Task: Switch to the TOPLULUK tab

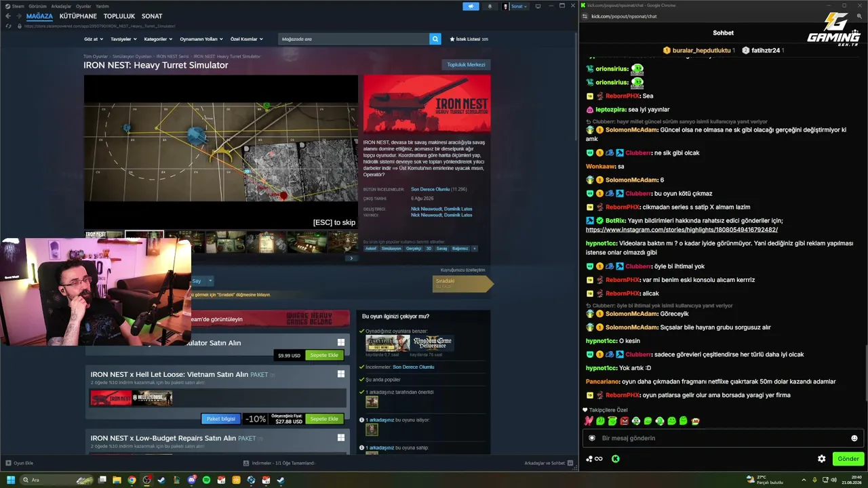Action: tap(119, 16)
